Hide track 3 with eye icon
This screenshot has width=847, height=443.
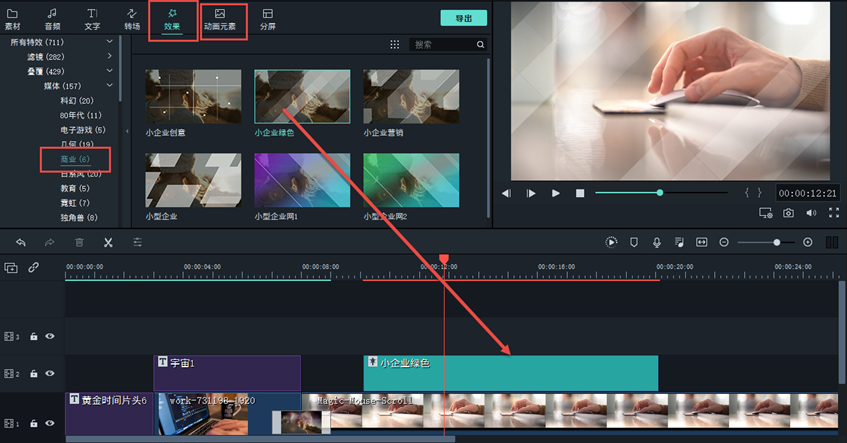[50, 336]
